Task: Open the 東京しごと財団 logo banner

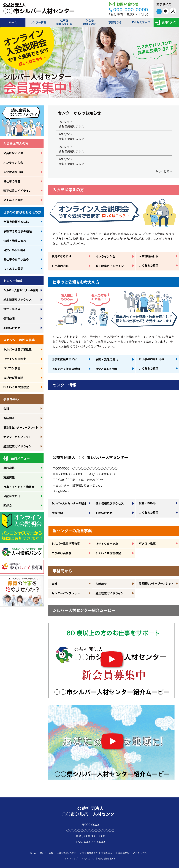Action: point(22,566)
